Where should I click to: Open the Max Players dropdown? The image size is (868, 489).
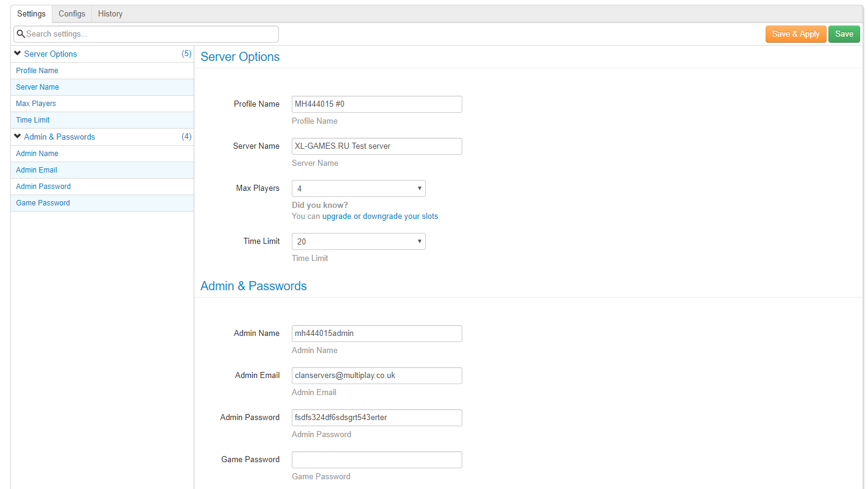(x=358, y=188)
